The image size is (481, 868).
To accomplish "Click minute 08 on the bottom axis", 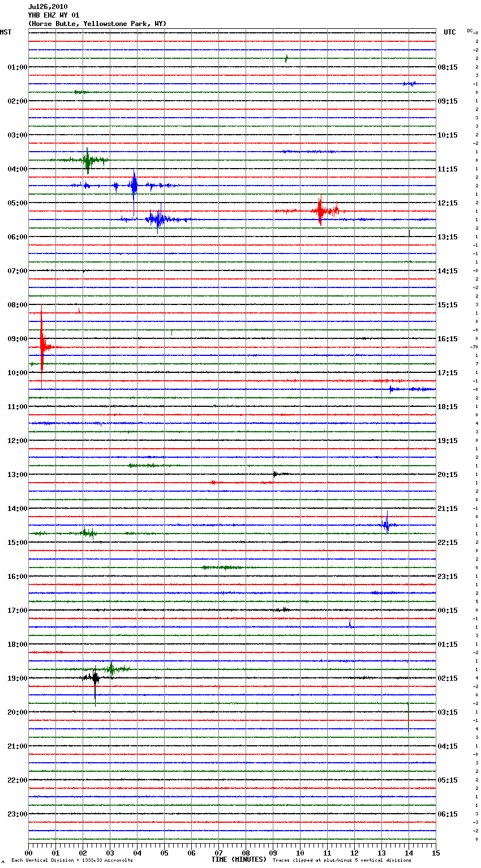I will point(246,853).
